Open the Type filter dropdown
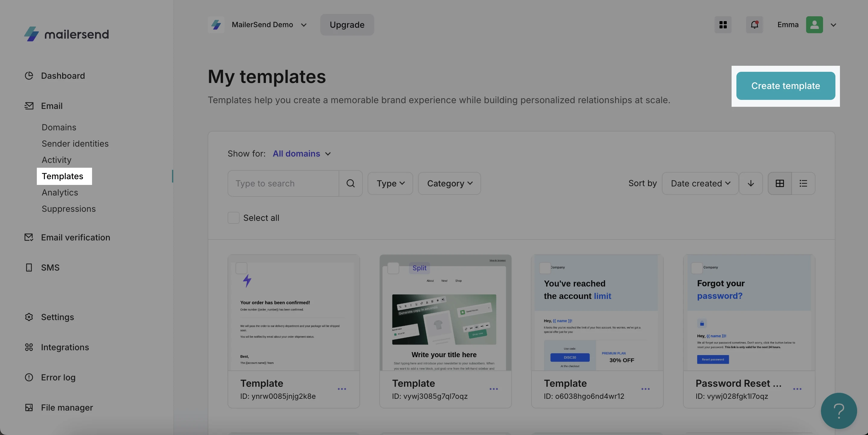868x435 pixels. point(390,183)
